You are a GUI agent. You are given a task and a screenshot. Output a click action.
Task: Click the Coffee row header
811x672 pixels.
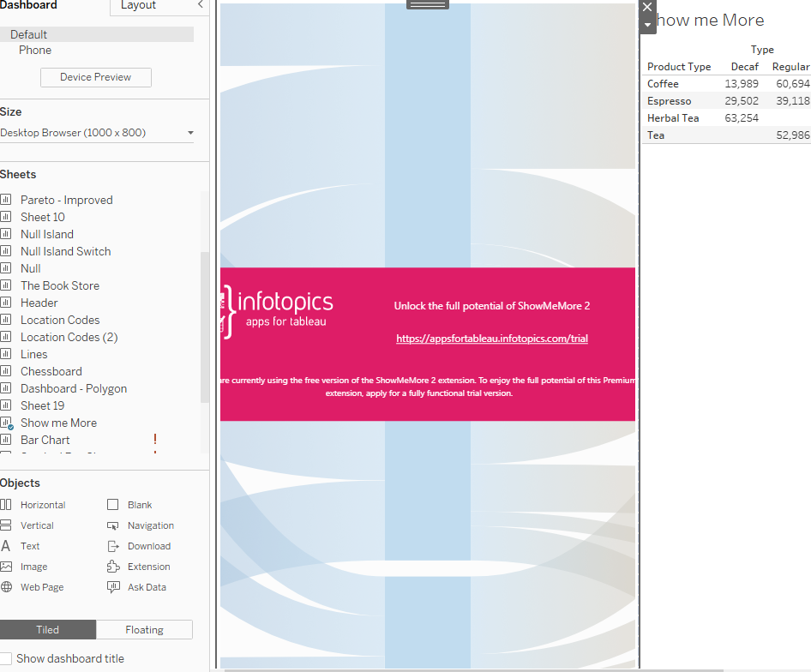[x=663, y=83]
